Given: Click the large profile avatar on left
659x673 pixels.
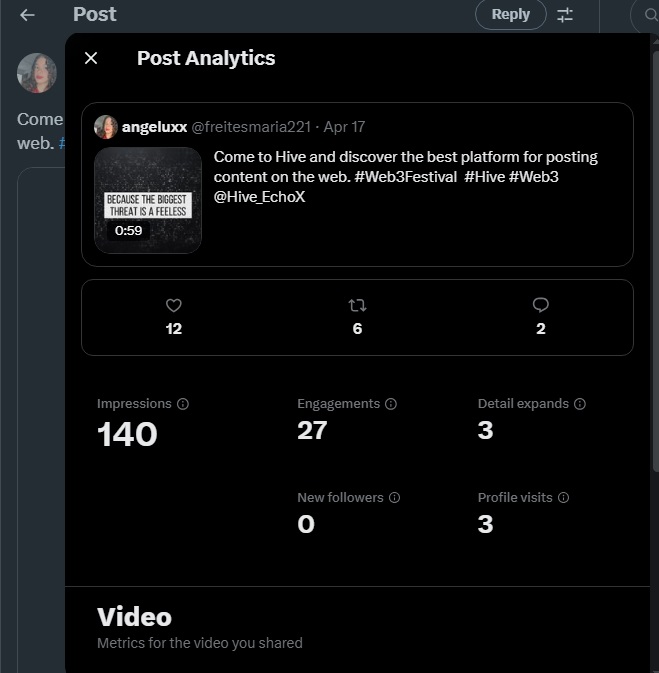Looking at the screenshot, I should click(x=36, y=73).
